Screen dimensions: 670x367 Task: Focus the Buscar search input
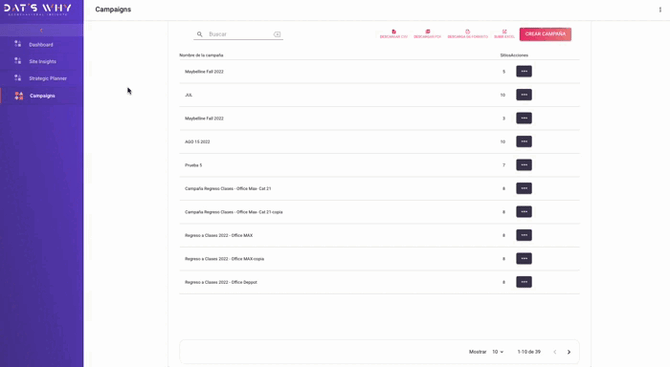click(x=239, y=34)
